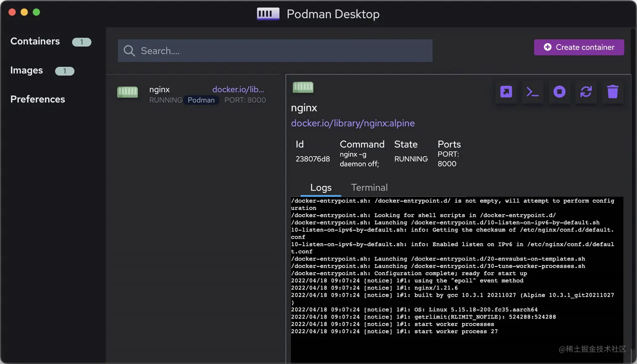Click log line 'start worker process 27'

394,332
